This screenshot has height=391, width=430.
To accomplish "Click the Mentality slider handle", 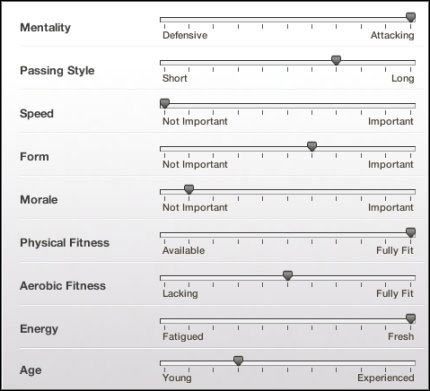I will [x=411, y=17].
